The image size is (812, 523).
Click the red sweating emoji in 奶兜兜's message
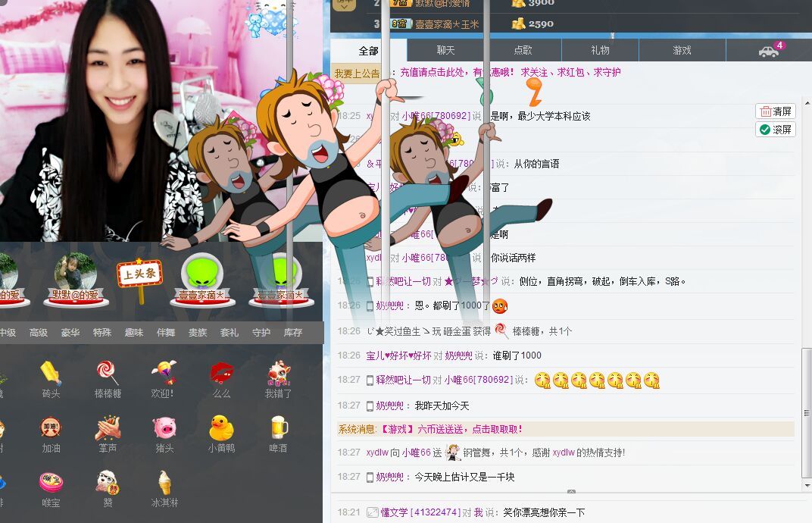(x=500, y=306)
